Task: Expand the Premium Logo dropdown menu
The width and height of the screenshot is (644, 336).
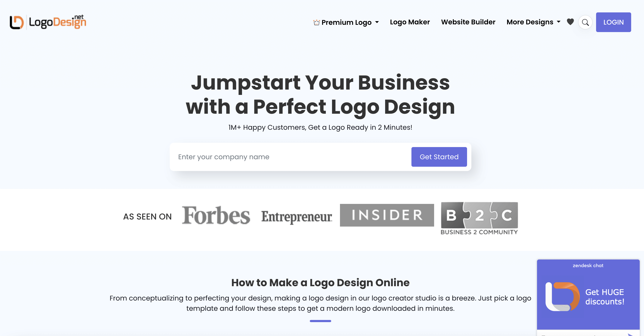Action: pyautogui.click(x=346, y=22)
